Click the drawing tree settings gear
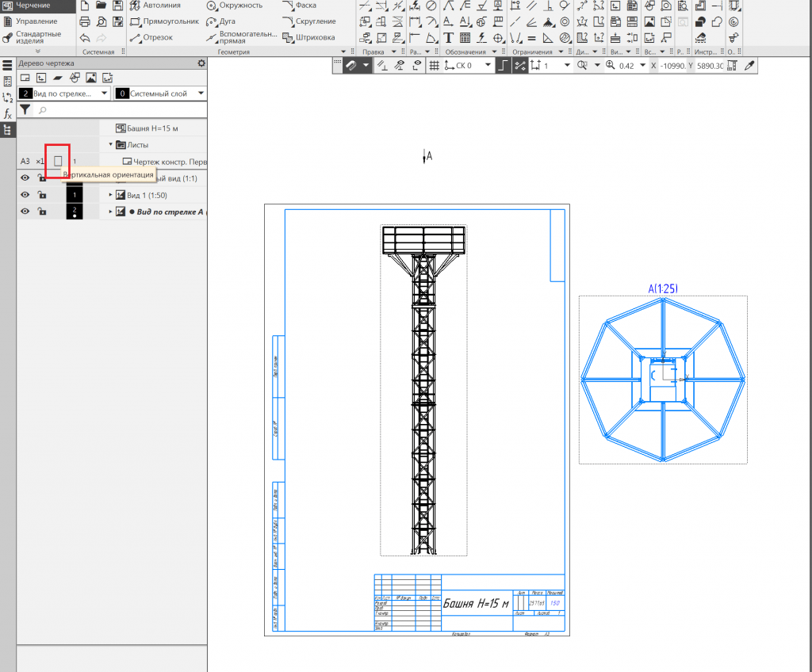 201,63
